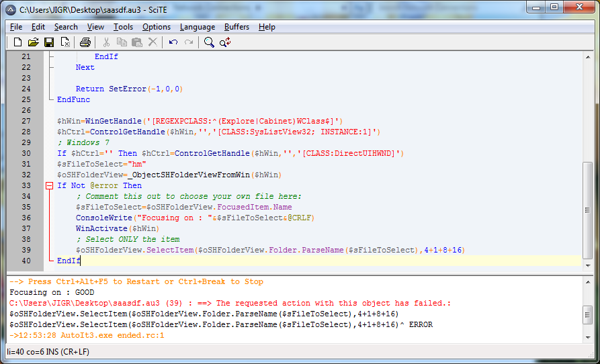Click the editor vertical scrollbar thumb
The height and width of the screenshot is (364, 600).
[588, 210]
